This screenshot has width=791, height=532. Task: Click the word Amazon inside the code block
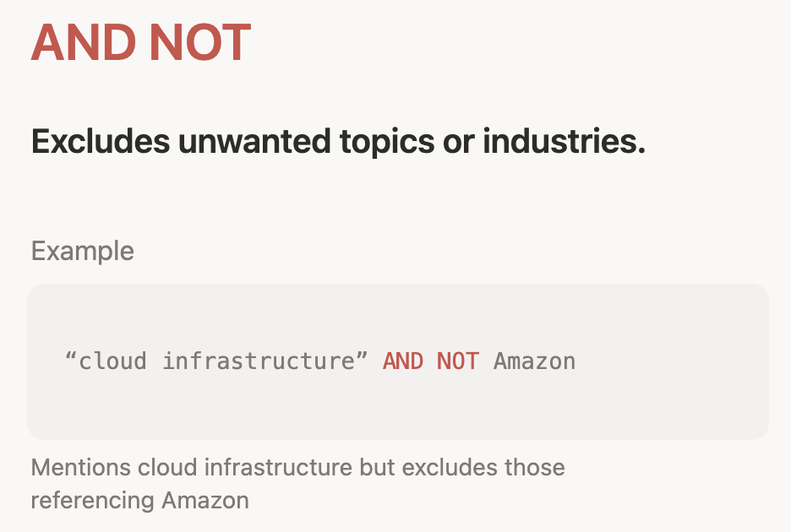click(x=534, y=361)
